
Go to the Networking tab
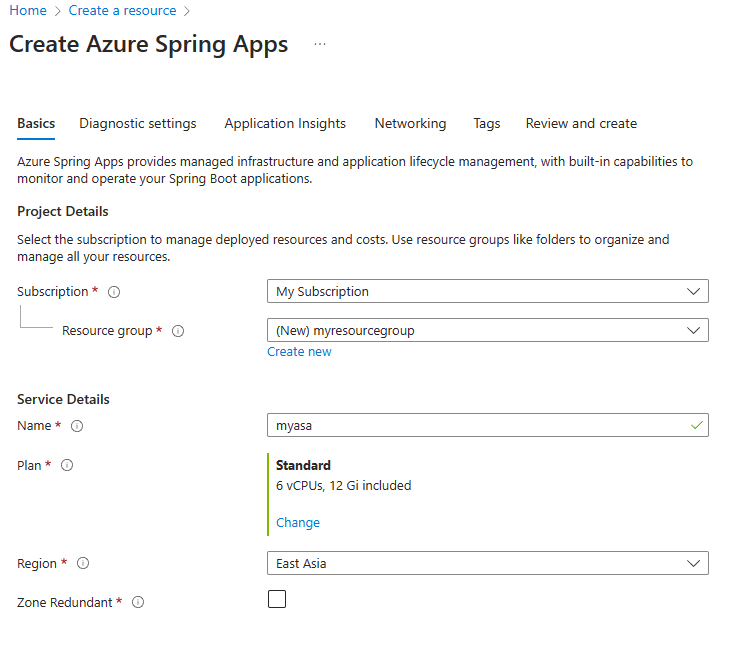point(410,124)
